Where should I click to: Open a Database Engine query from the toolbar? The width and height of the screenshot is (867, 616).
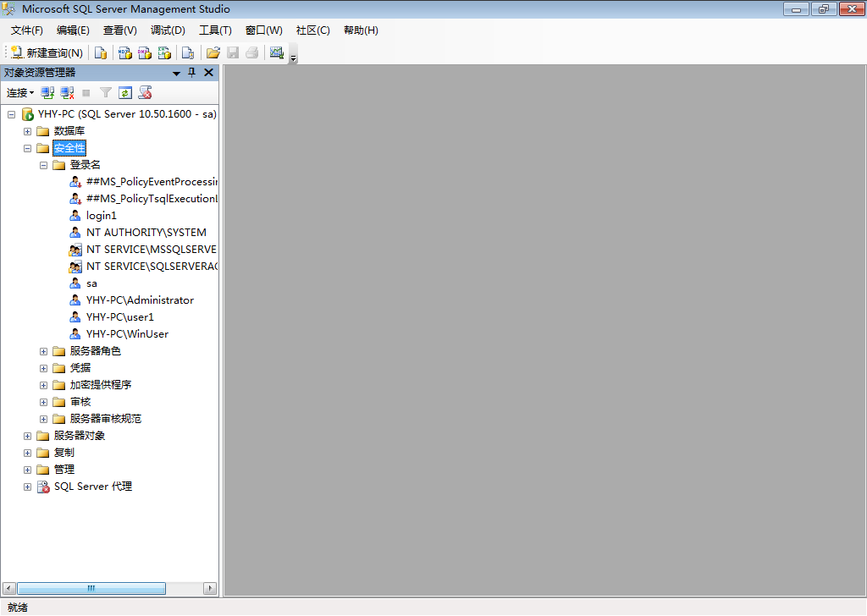click(x=100, y=52)
